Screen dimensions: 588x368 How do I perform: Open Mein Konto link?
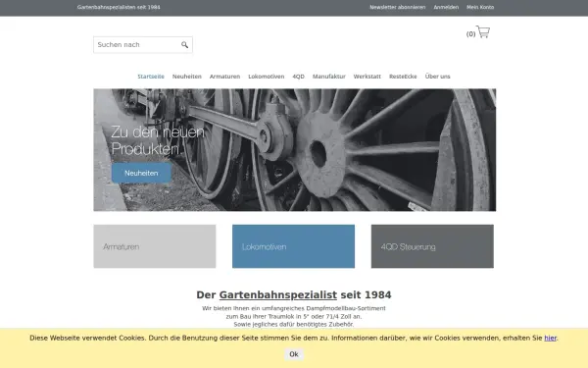click(x=480, y=7)
